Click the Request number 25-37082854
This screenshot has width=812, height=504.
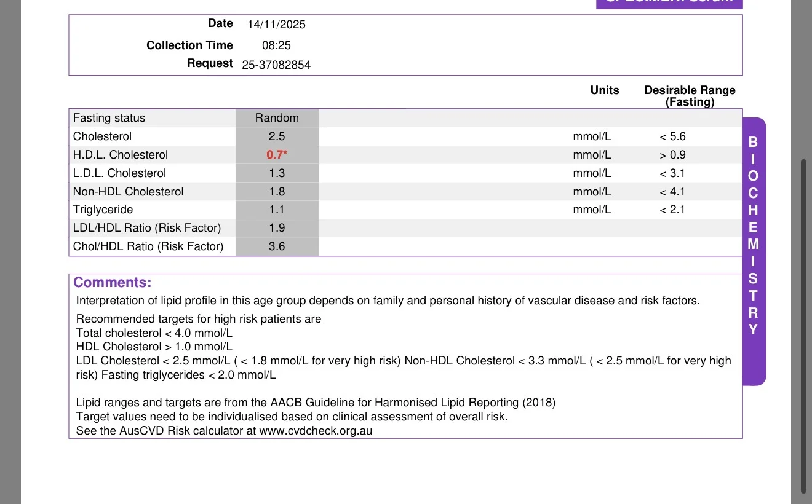[x=276, y=65]
